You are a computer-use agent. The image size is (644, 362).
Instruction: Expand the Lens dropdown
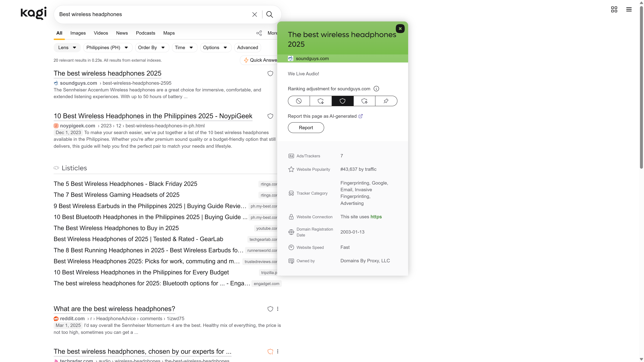(x=67, y=47)
